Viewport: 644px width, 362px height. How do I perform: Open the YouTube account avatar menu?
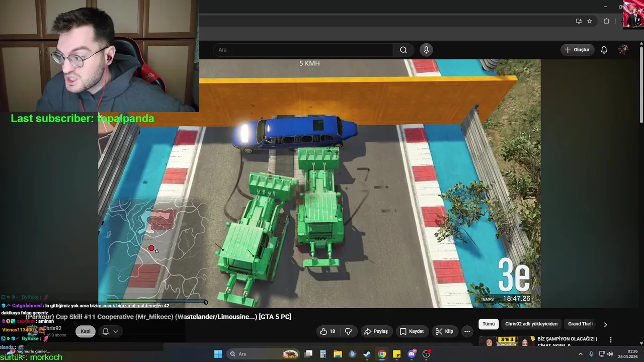(623, 50)
